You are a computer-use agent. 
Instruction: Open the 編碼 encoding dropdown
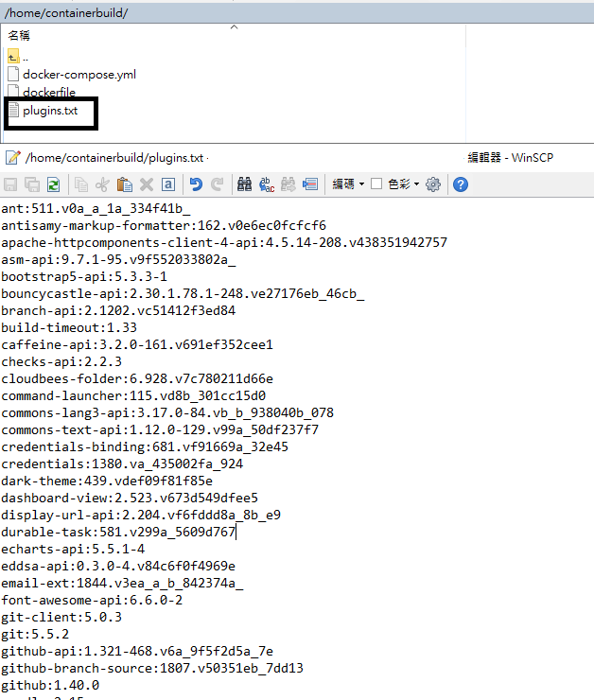click(348, 184)
